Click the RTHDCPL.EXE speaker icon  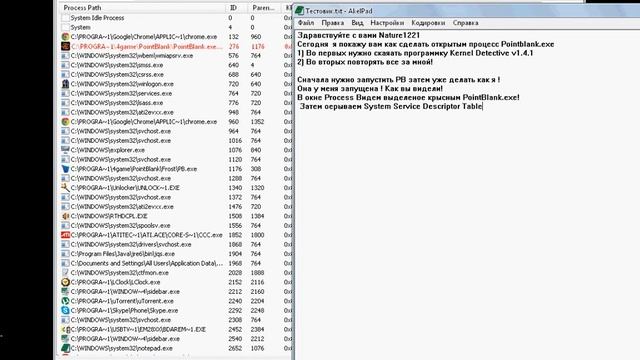click(x=65, y=216)
